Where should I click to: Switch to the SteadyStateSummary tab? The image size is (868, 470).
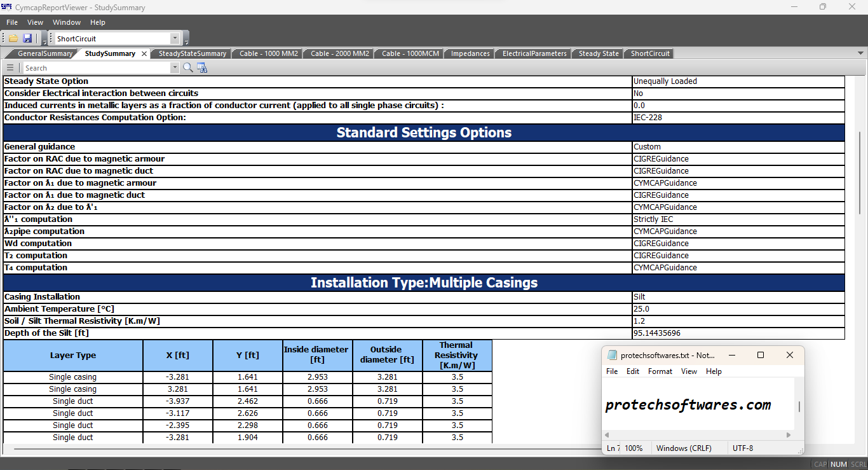[x=193, y=53]
